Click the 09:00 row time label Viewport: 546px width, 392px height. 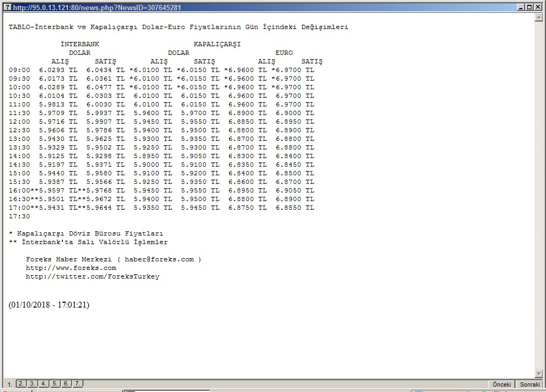(x=19, y=70)
